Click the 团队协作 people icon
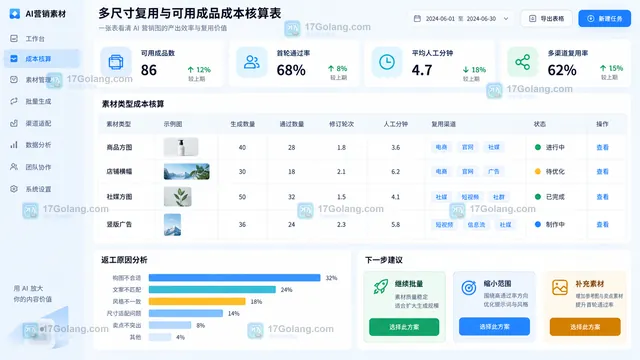The image size is (640, 360). click(x=14, y=167)
